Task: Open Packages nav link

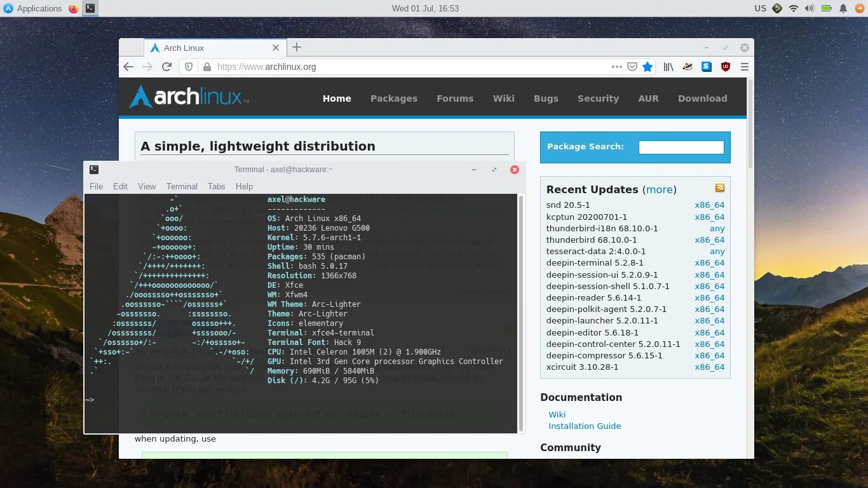Action: (394, 98)
